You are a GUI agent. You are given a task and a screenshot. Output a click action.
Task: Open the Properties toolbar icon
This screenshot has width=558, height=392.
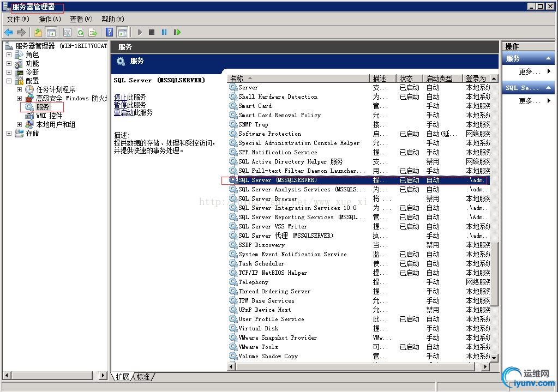tap(67, 32)
